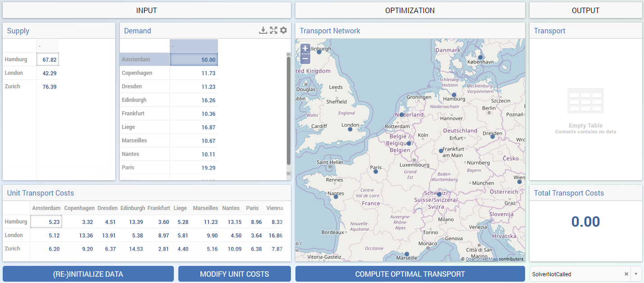Select Edinburgh demand value 16.26
Screen dimensions: 644x283
coord(194,100)
